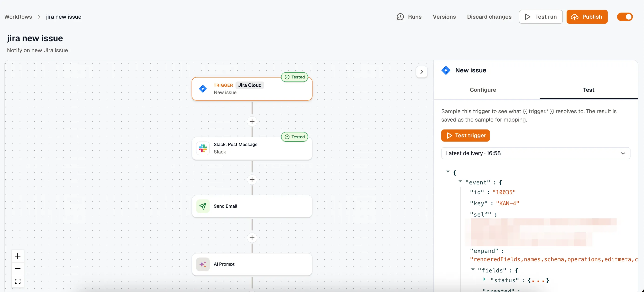This screenshot has height=292, width=644.
Task: Open the Versions page
Action: (444, 17)
